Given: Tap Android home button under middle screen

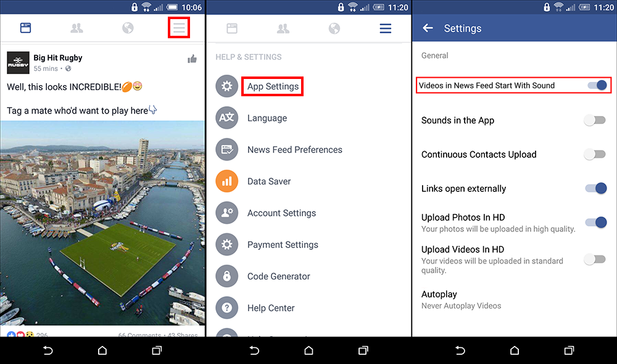Looking at the screenshot, I should 308,350.
